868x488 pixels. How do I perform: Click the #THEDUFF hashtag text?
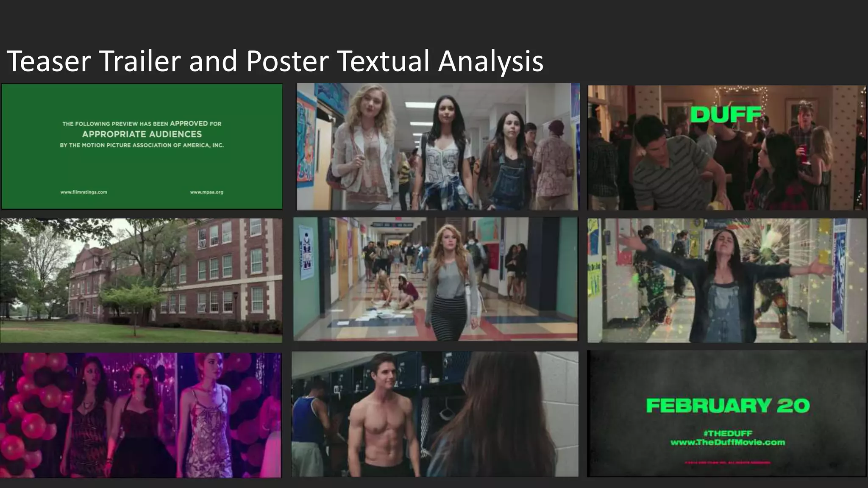pyautogui.click(x=727, y=433)
